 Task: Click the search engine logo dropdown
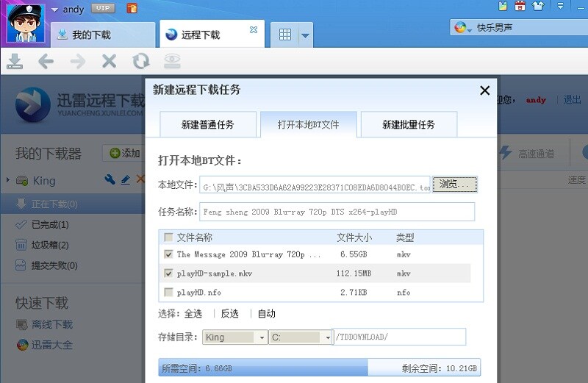coord(463,27)
